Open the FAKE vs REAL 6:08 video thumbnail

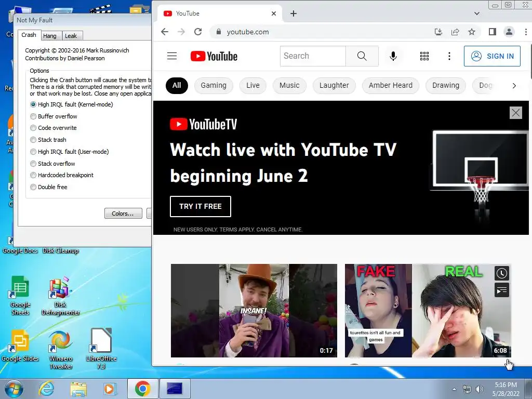(428, 311)
